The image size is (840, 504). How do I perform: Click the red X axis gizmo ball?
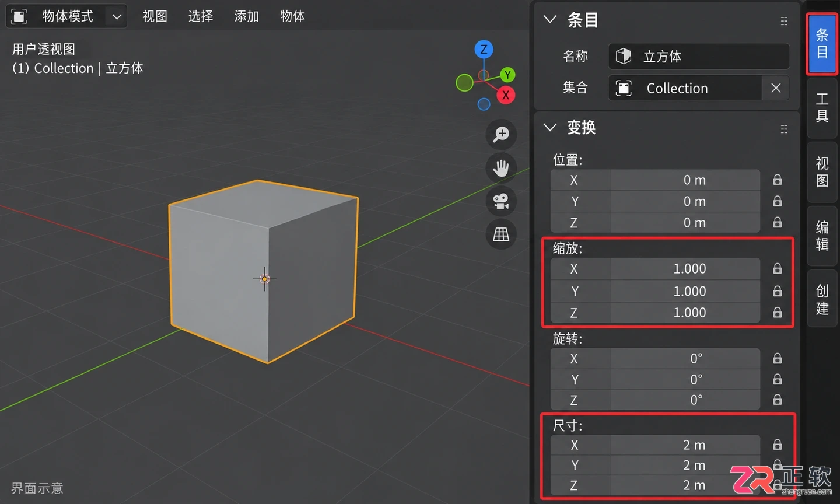click(506, 95)
